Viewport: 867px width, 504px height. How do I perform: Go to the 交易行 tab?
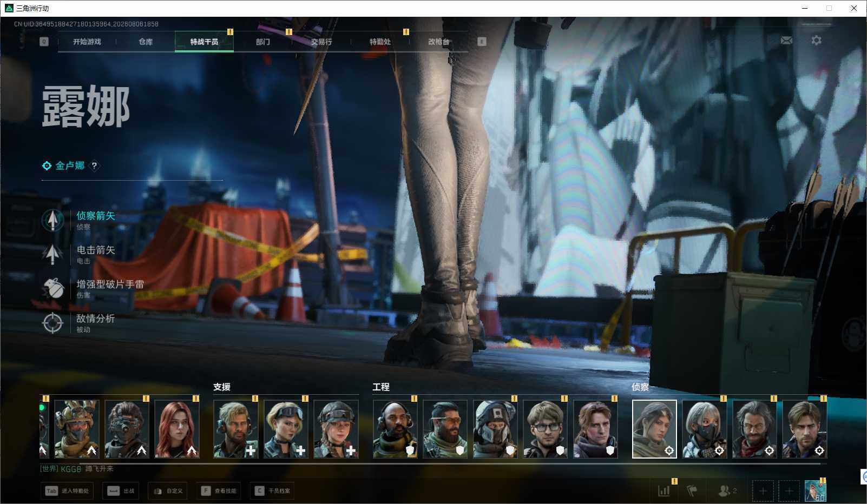click(x=321, y=42)
